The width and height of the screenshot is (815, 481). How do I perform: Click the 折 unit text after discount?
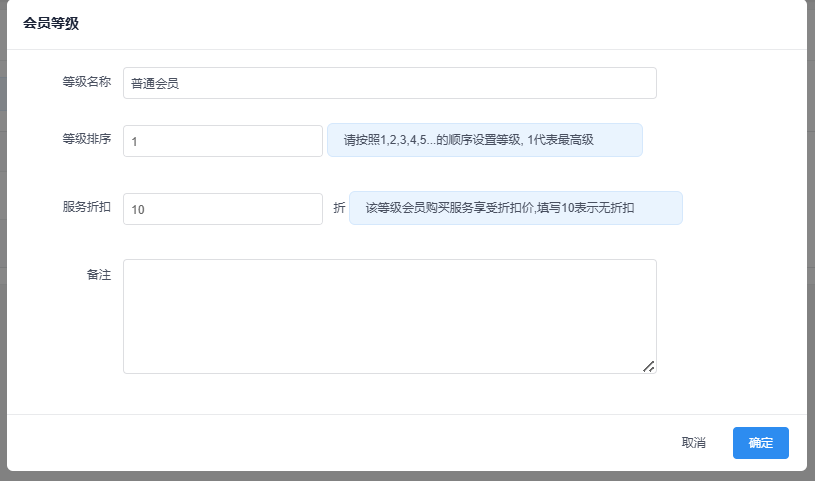[339, 209]
